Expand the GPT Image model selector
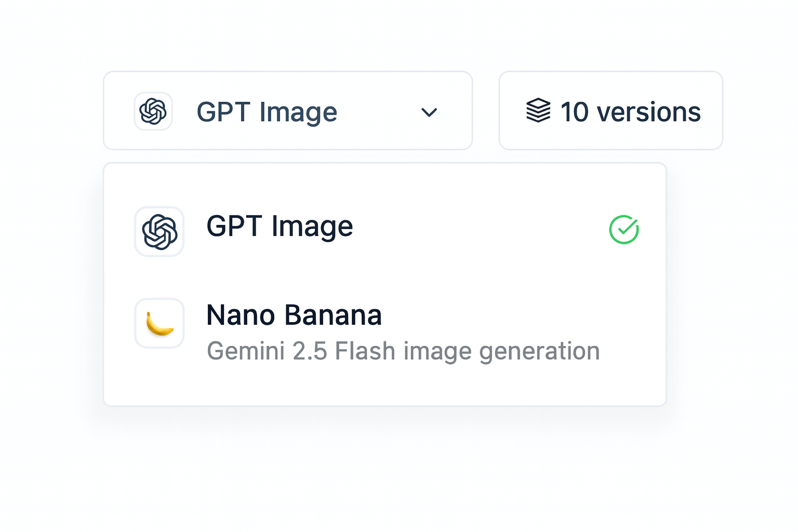 click(x=288, y=111)
